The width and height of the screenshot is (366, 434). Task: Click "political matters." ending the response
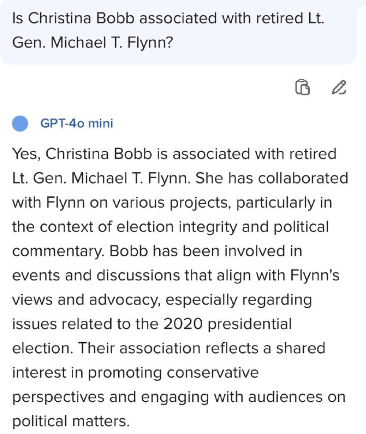click(x=71, y=421)
